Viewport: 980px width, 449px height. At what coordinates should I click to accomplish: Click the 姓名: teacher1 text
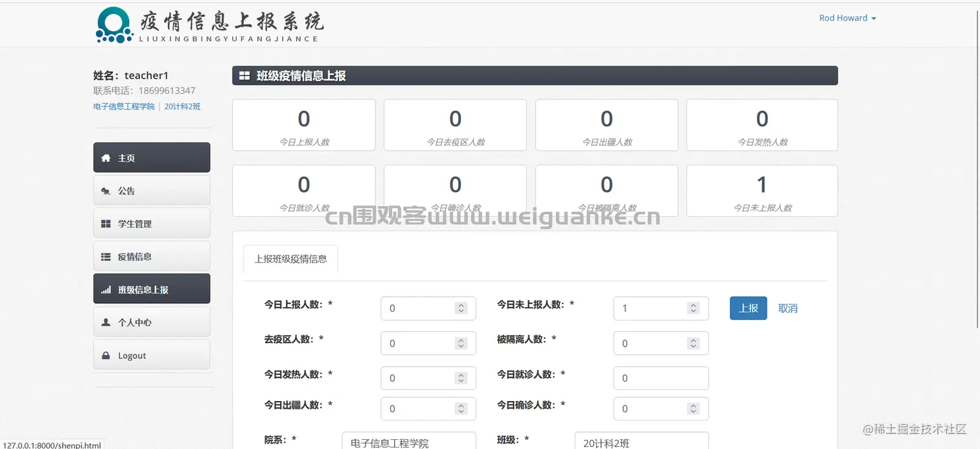[x=131, y=76]
